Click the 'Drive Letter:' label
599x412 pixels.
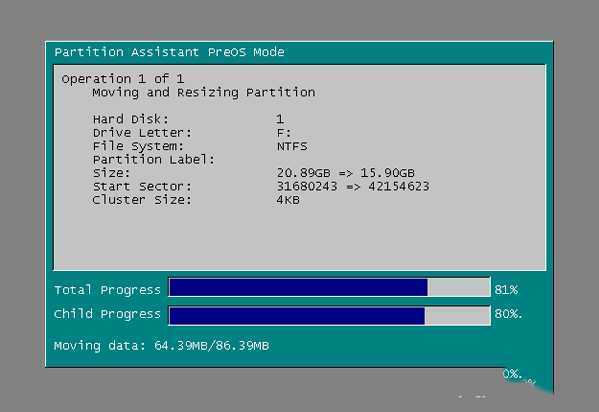(142, 133)
